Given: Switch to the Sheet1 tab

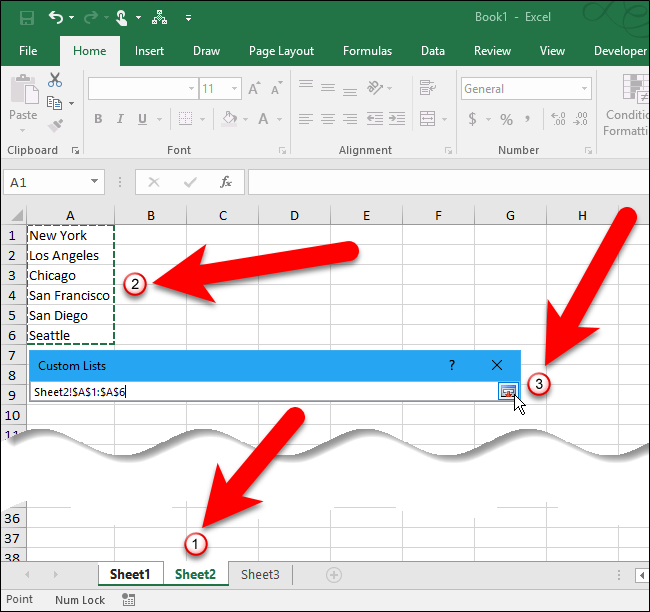Looking at the screenshot, I should [x=130, y=575].
